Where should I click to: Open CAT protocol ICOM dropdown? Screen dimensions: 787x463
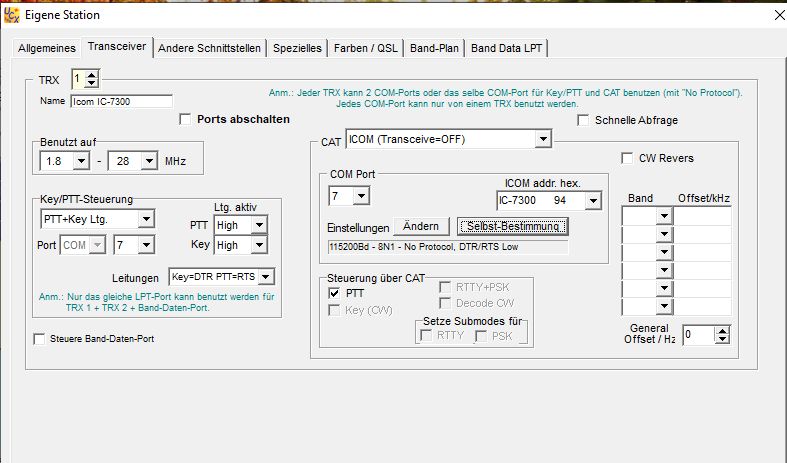pyautogui.click(x=543, y=139)
